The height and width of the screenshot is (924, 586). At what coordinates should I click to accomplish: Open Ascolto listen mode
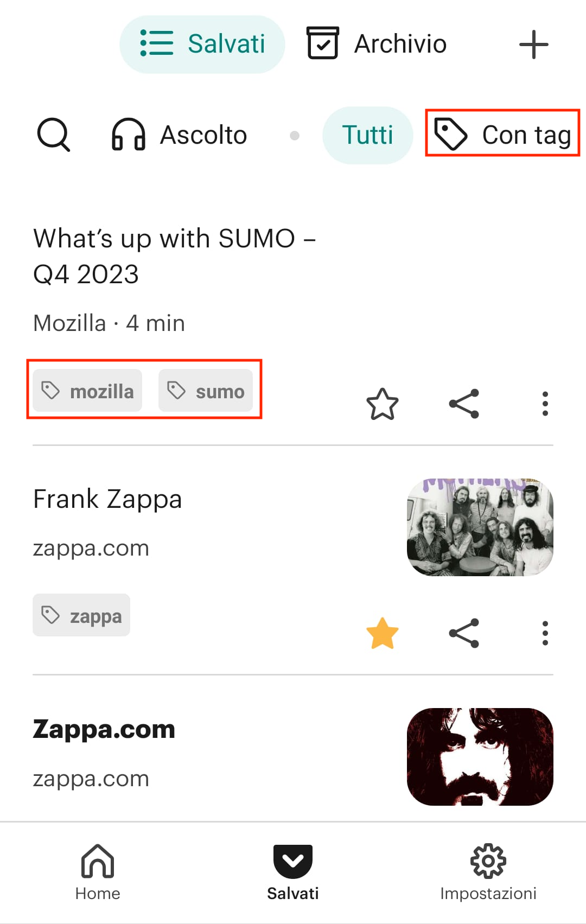[179, 135]
